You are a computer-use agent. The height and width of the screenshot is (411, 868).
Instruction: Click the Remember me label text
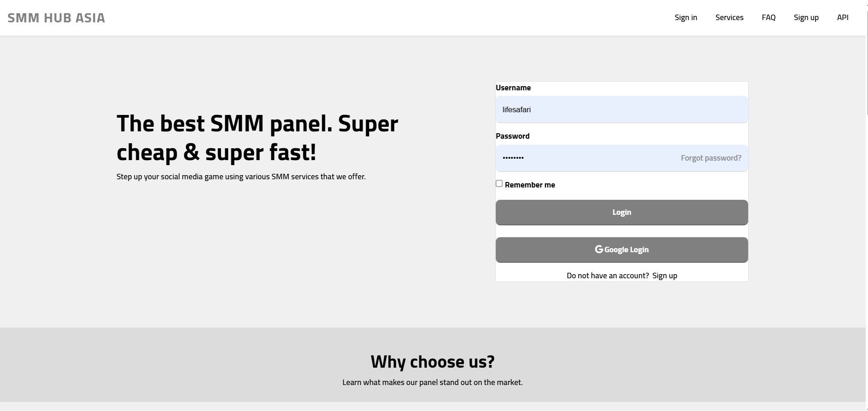point(529,185)
